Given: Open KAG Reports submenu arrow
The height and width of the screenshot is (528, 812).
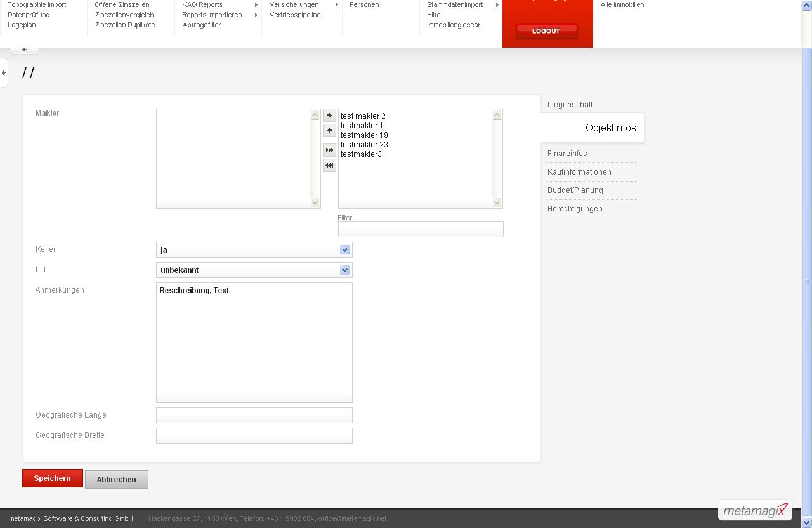Looking at the screenshot, I should pos(256,4).
